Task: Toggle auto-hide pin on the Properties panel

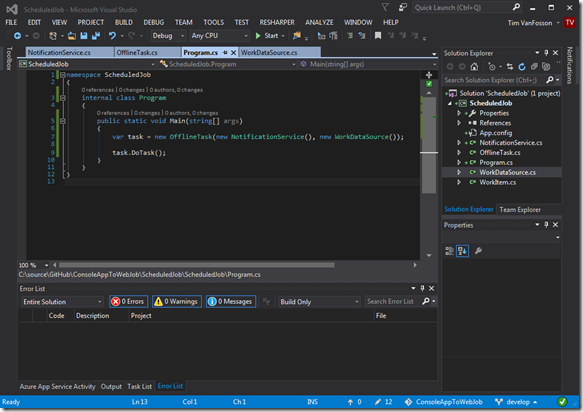Action: tap(546, 225)
